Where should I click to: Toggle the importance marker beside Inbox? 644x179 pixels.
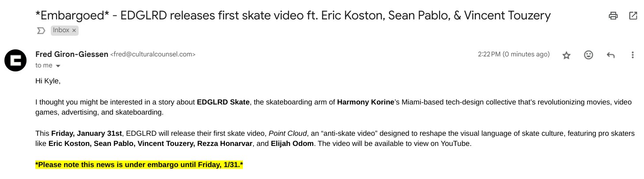point(41,30)
